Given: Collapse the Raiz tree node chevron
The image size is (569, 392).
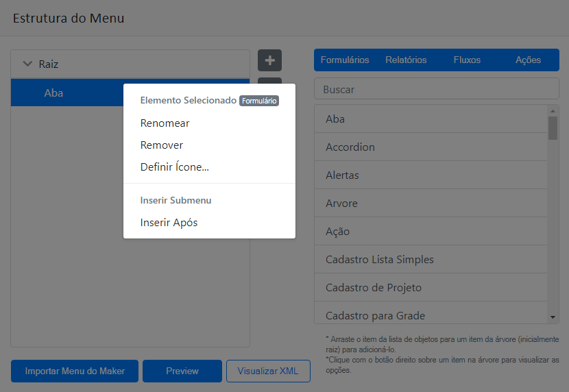Looking at the screenshot, I should [27, 64].
